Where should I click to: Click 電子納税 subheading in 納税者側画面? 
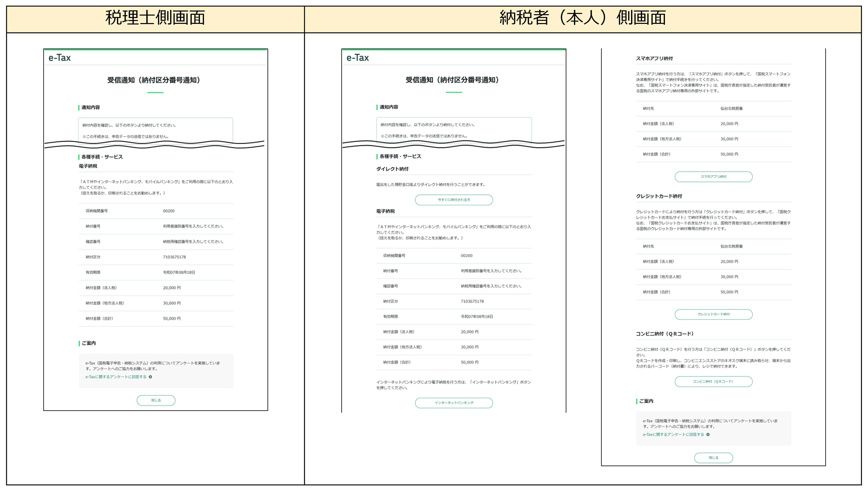(385, 211)
